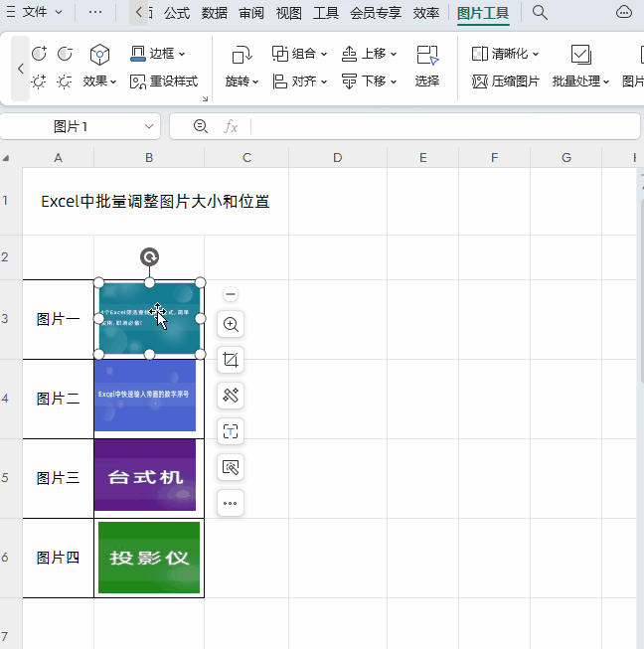
Task: Click the increase brightness sun icon
Action: [x=39, y=81]
